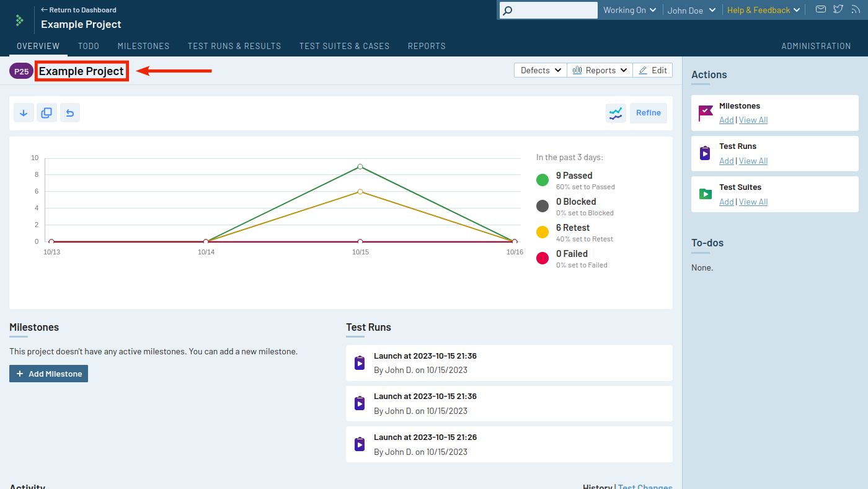868x489 pixels.
Task: Click the TestRail logo icon top left
Action: pos(20,20)
